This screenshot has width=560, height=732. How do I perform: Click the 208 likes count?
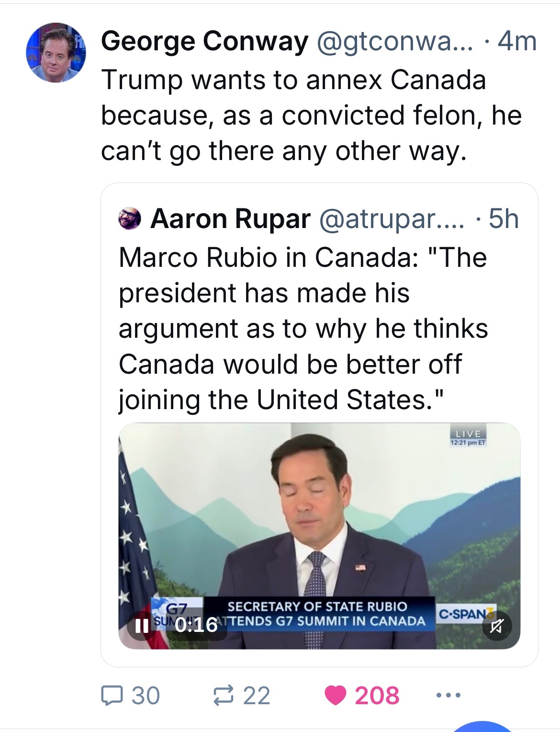tap(377, 695)
